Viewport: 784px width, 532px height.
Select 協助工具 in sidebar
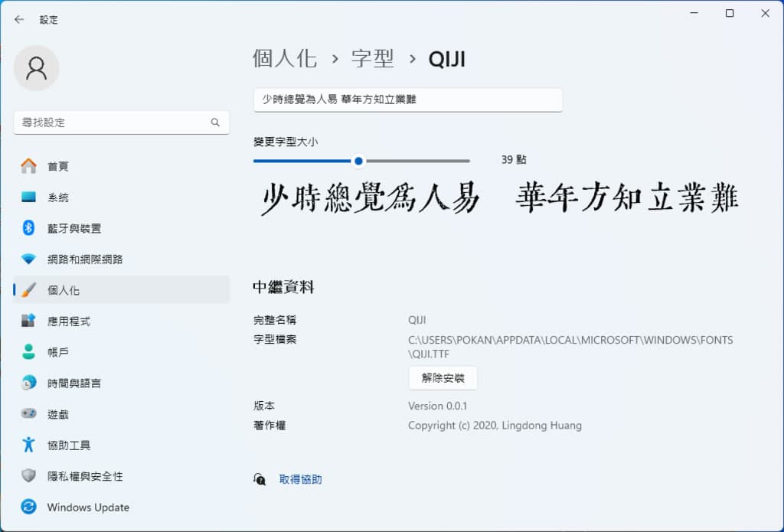click(122, 445)
